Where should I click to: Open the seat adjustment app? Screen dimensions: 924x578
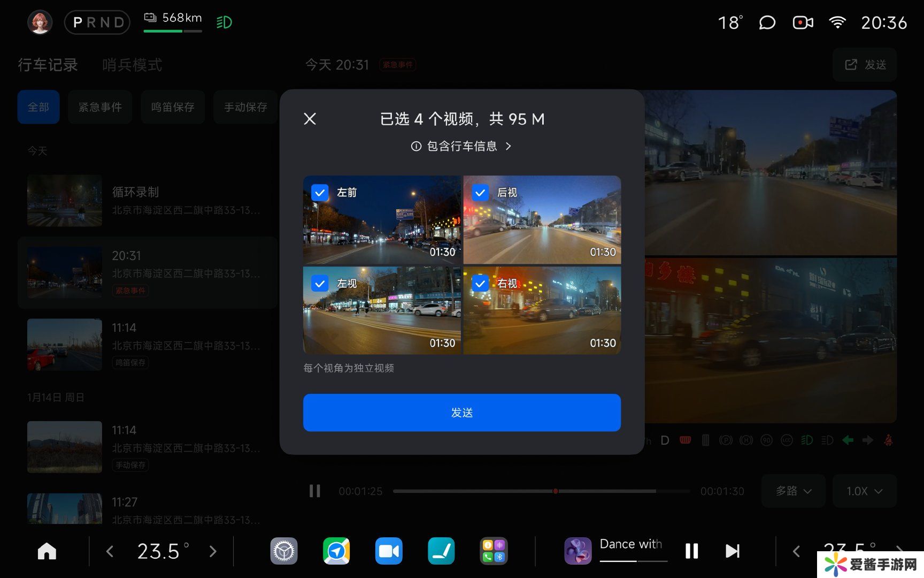pos(441,551)
